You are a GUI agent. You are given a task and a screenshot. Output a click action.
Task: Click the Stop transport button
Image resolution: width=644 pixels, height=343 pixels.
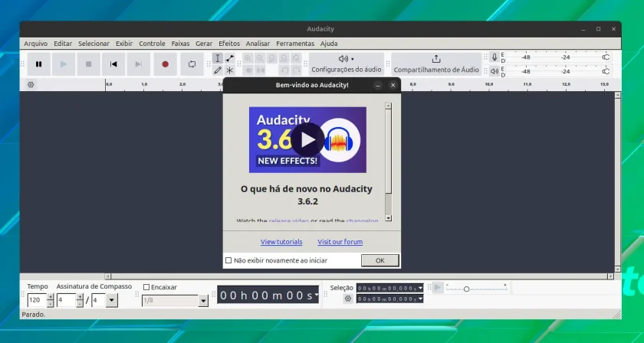(x=88, y=64)
